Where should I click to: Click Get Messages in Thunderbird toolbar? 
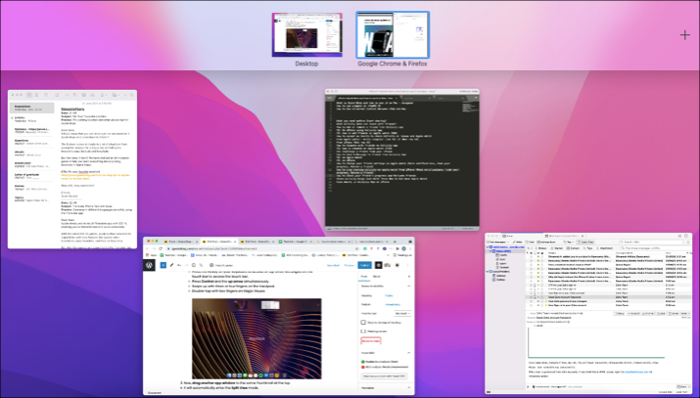point(496,242)
